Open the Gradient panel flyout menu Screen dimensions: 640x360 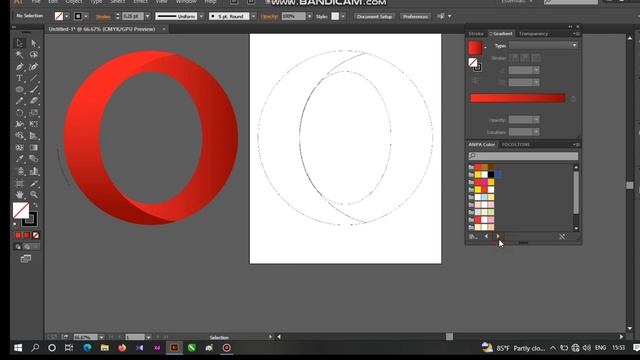click(576, 34)
